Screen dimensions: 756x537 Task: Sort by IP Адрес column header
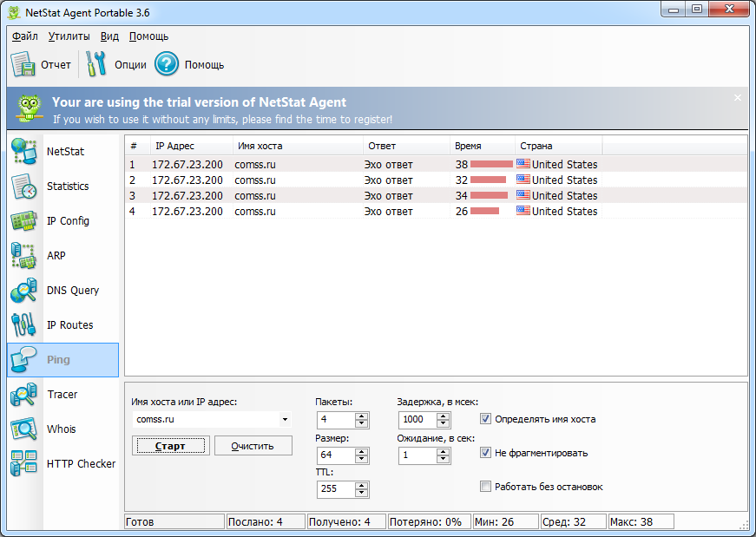pos(192,146)
